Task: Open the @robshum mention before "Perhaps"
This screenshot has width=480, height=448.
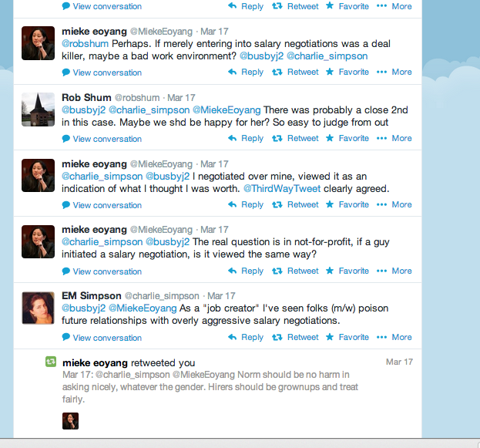Action: point(85,43)
